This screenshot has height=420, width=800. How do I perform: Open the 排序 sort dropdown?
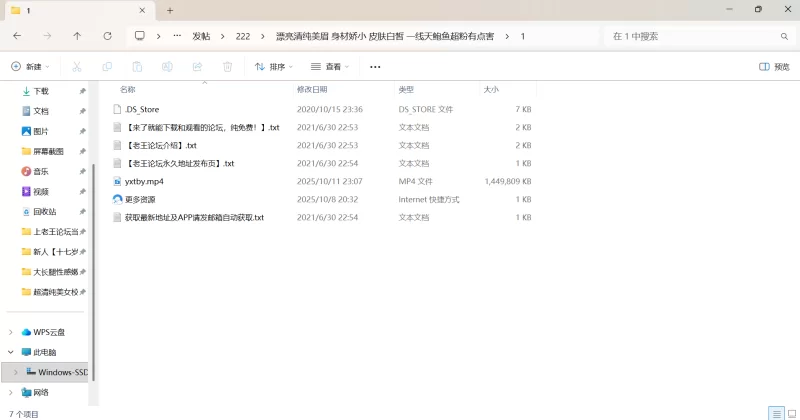(273, 67)
